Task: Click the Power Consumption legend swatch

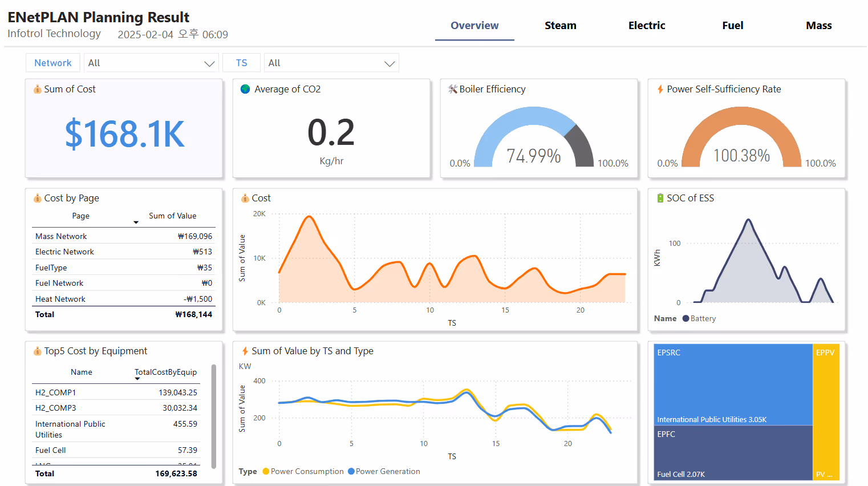Action: pos(266,471)
